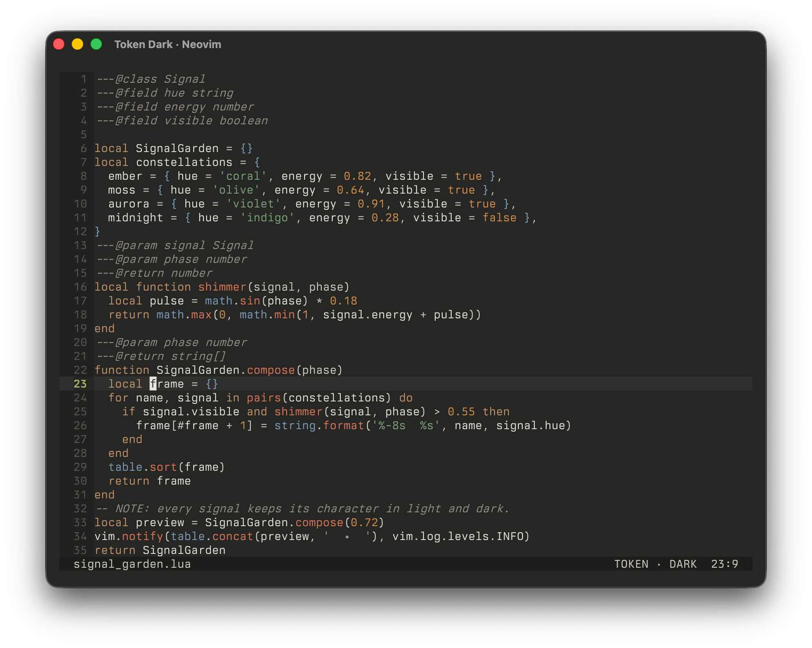Screen dimensions: 812x648
Task: Click 'shimmer' function name on line 16
Action: 223,287
